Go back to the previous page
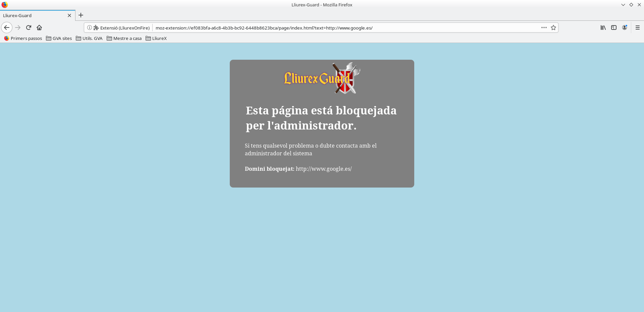 [7, 28]
